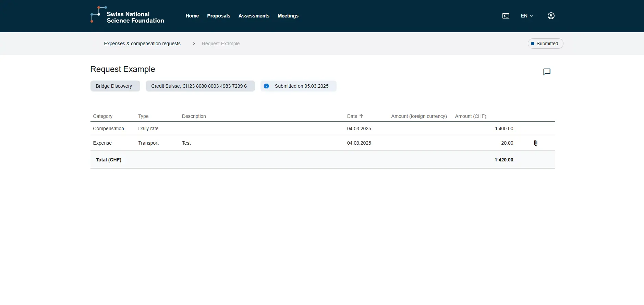The height and width of the screenshot is (305, 644).
Task: Click the Swiss National Science Foundation logo
Action: [127, 16]
